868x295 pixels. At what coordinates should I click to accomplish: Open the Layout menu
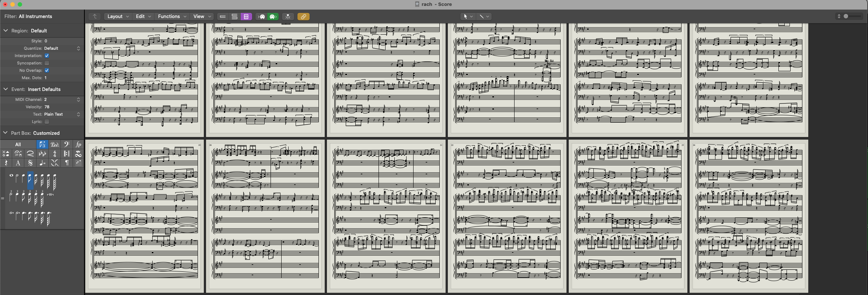click(118, 17)
